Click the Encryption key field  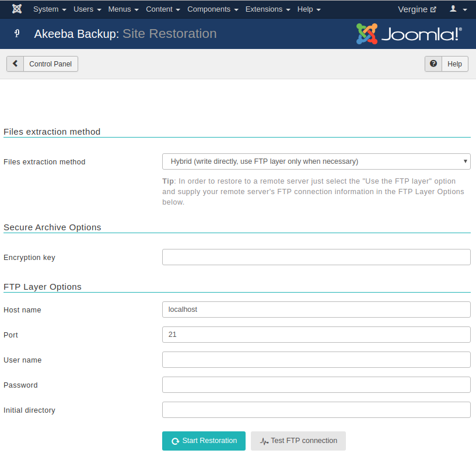coord(316,257)
